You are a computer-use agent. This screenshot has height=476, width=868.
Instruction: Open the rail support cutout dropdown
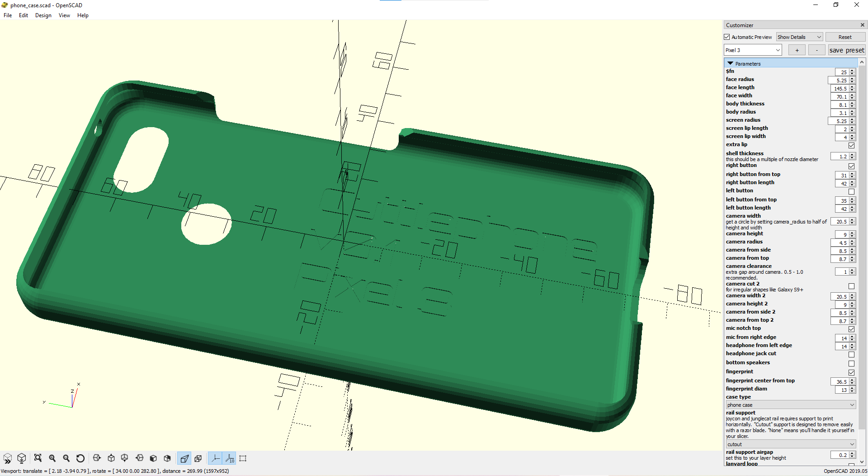coord(791,444)
